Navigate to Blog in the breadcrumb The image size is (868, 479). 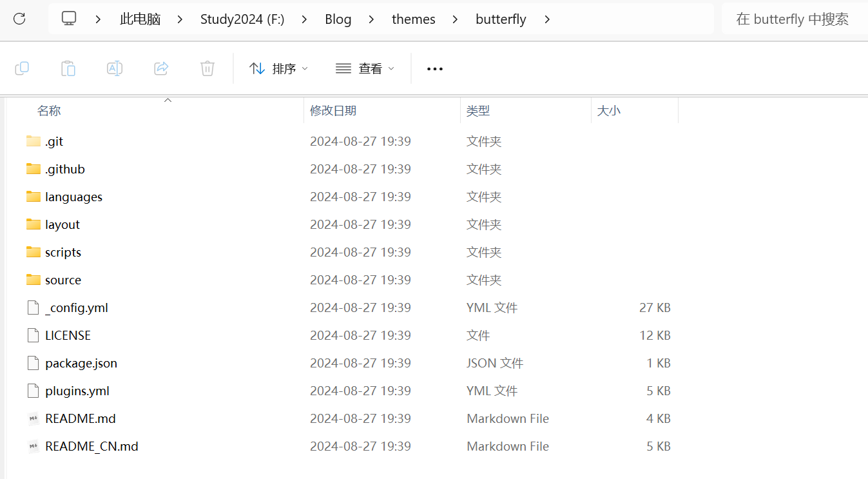click(x=338, y=19)
